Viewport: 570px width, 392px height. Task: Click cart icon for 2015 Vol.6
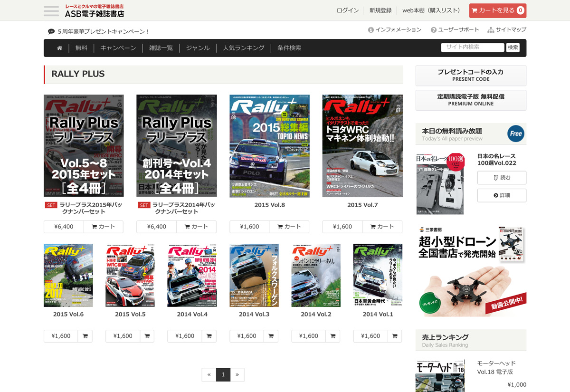point(85,336)
